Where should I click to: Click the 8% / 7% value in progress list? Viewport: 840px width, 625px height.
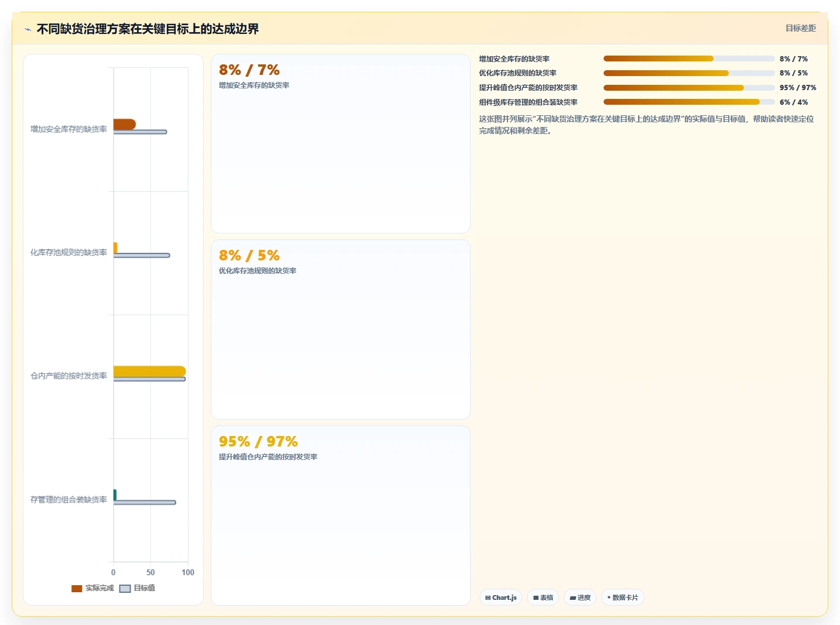[x=794, y=59]
